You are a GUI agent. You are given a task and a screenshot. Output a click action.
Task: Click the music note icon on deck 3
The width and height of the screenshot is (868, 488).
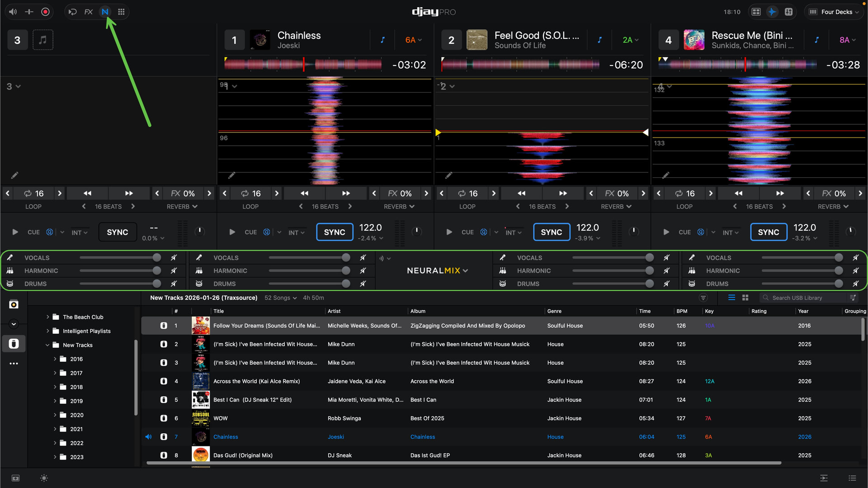tap(43, 40)
